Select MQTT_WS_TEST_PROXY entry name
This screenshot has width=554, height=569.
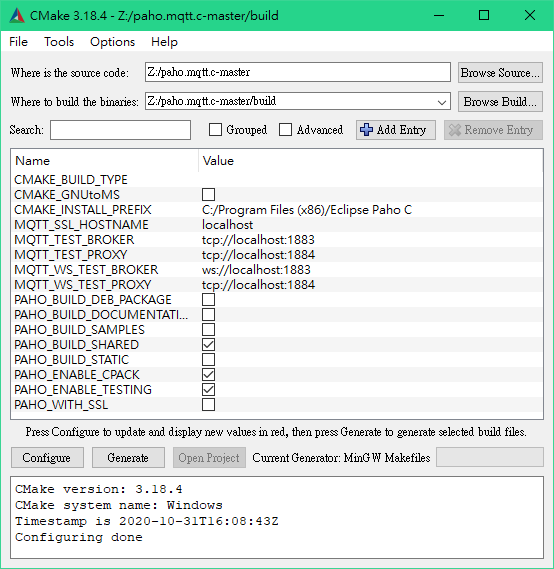82,284
